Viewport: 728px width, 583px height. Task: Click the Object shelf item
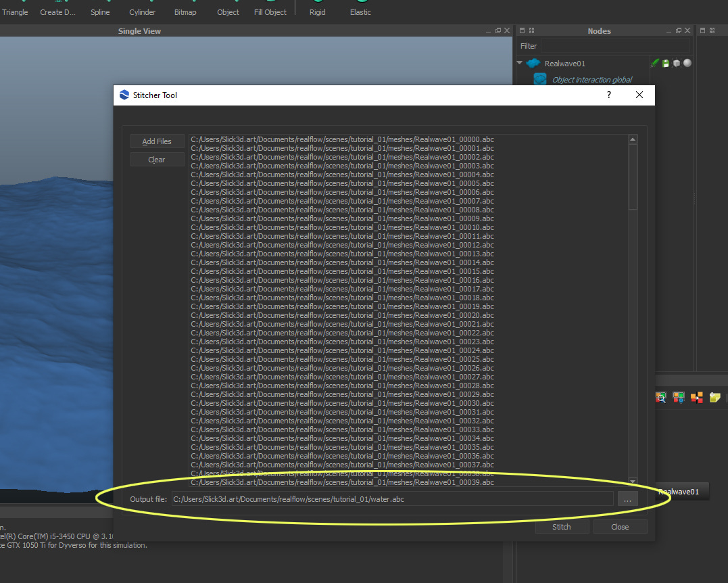point(228,12)
